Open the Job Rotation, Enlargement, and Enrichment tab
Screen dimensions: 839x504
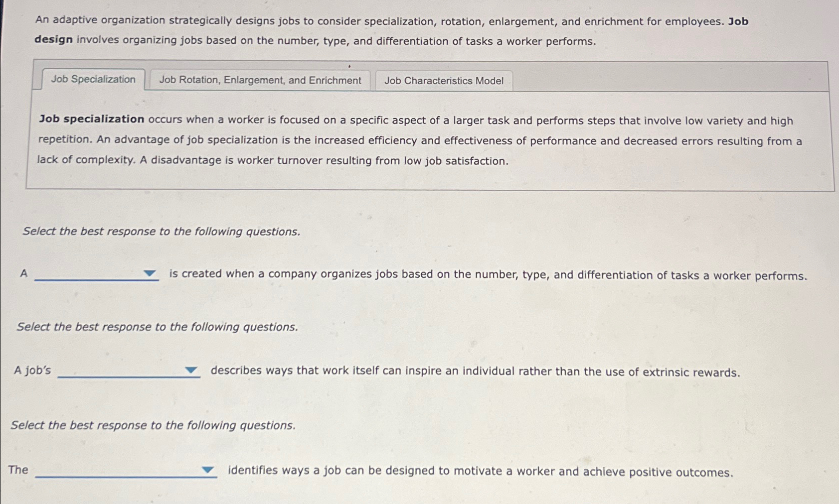[x=259, y=80]
